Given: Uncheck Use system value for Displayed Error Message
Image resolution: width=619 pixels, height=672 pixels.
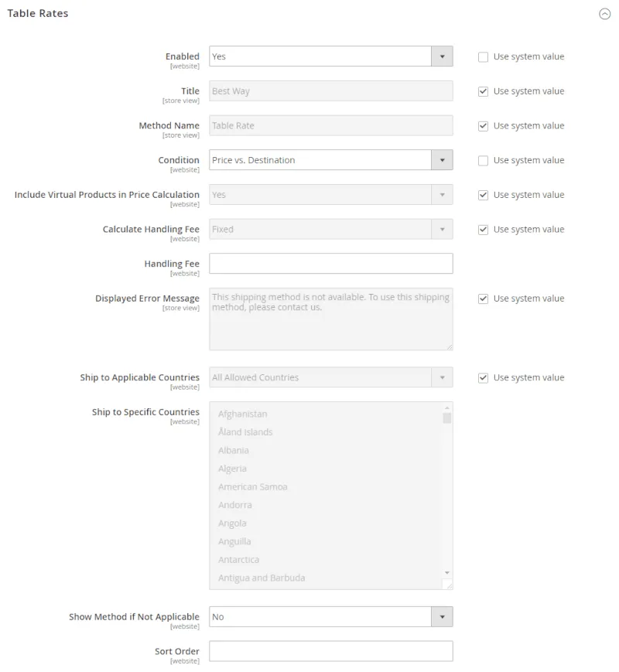Looking at the screenshot, I should 483,298.
